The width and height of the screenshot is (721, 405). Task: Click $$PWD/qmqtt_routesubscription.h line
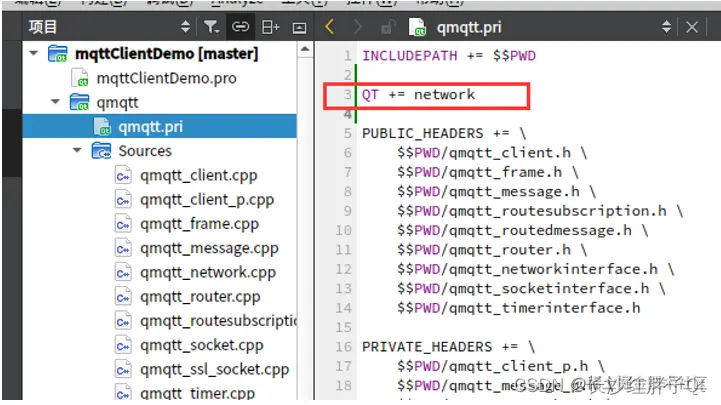coord(540,211)
